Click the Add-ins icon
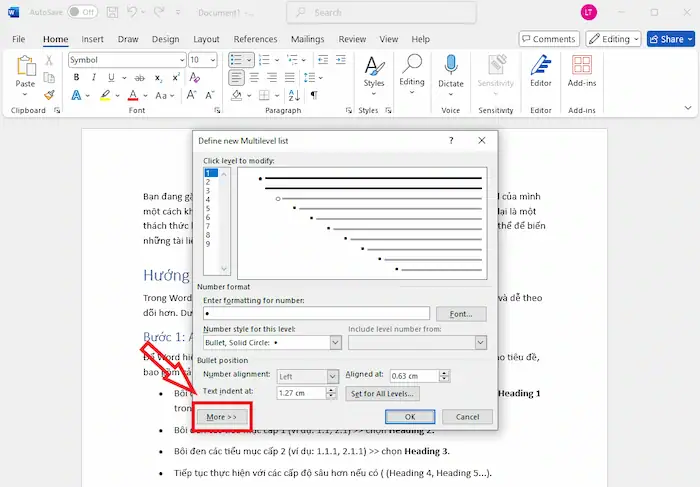This screenshot has width=700, height=487. [582, 68]
